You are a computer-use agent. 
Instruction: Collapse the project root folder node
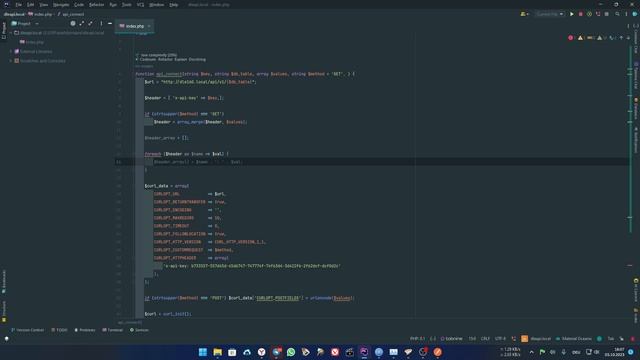[x=11, y=33]
